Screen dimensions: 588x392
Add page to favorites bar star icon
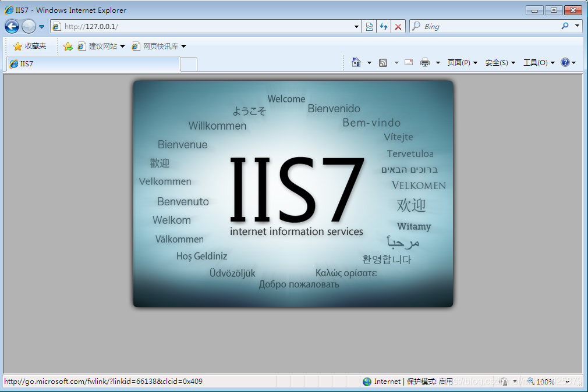pos(68,46)
